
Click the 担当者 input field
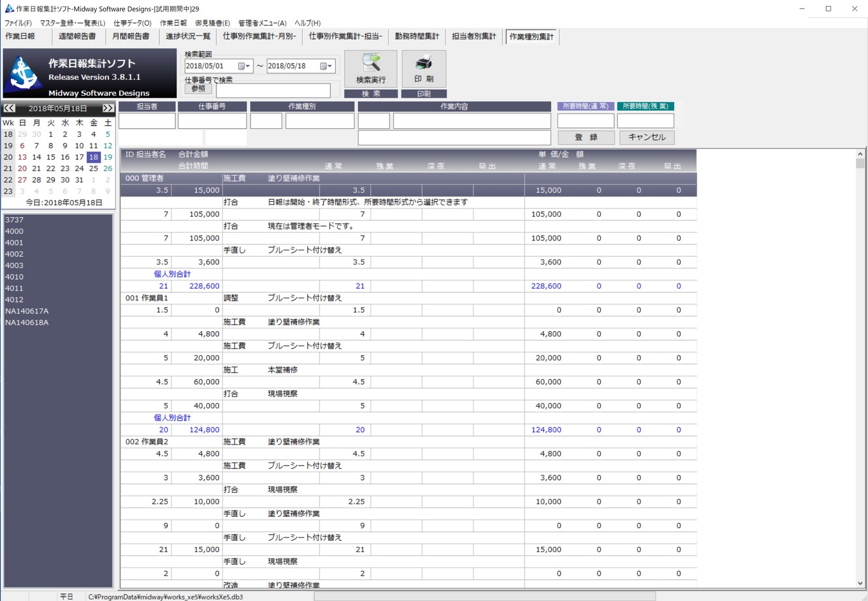147,121
